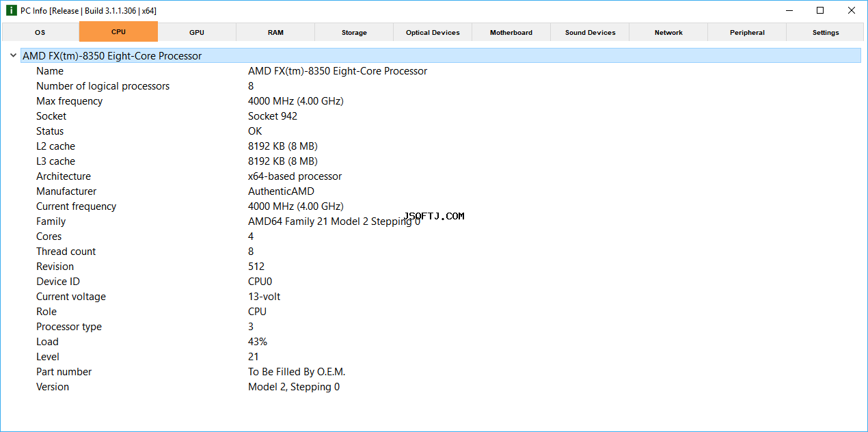This screenshot has width=868, height=432.
Task: Click the Number of logical processors label
Action: click(103, 86)
